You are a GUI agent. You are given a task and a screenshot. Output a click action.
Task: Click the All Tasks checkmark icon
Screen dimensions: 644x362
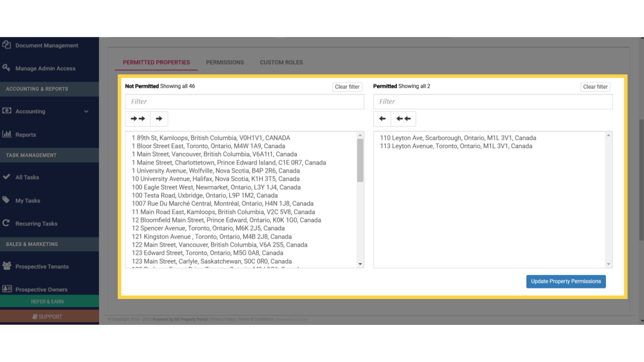coord(6,177)
